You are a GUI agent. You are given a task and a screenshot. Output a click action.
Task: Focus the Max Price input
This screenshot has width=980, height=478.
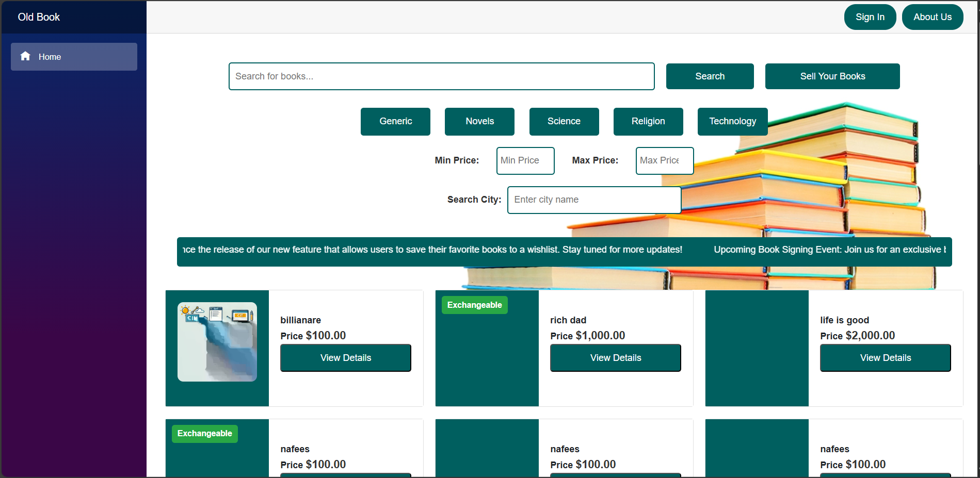click(665, 161)
